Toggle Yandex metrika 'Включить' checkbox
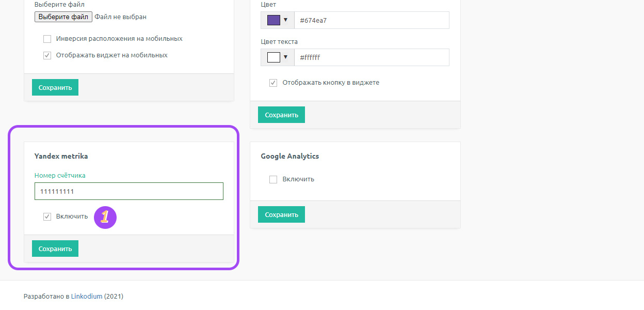The width and height of the screenshot is (644, 310). click(47, 216)
